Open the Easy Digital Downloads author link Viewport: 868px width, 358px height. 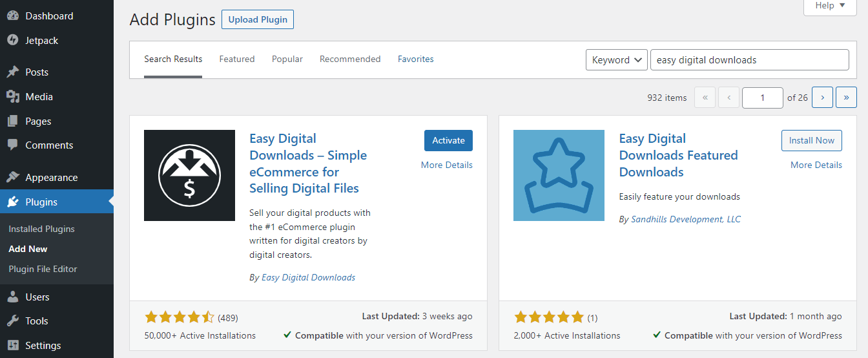click(x=308, y=277)
